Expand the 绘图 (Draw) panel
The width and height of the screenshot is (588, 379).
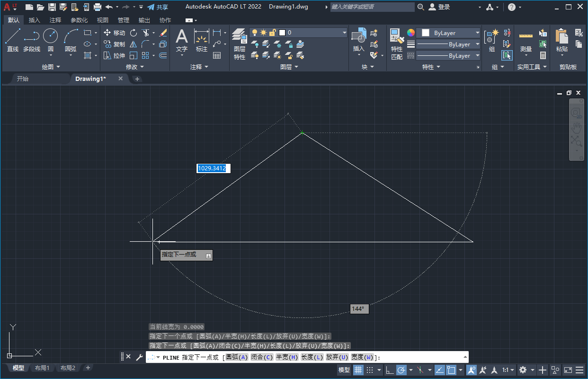(51, 66)
